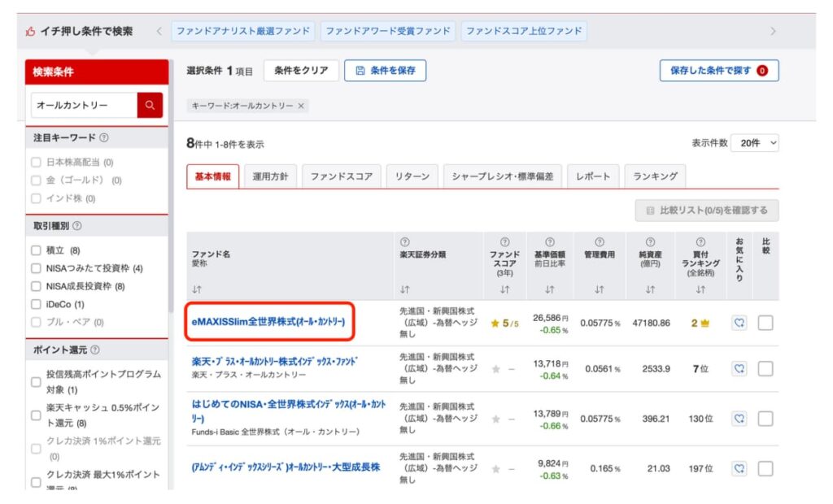Click the keyword search input field

pos(84,105)
